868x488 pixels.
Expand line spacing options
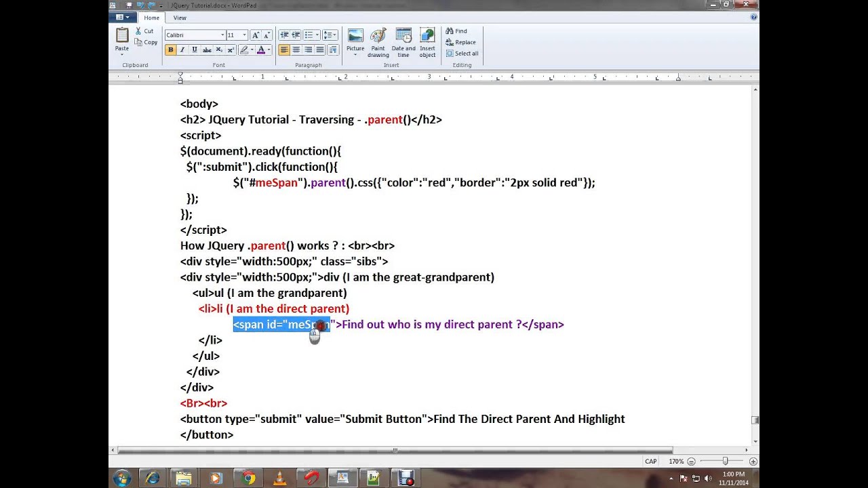pyautogui.click(x=336, y=35)
